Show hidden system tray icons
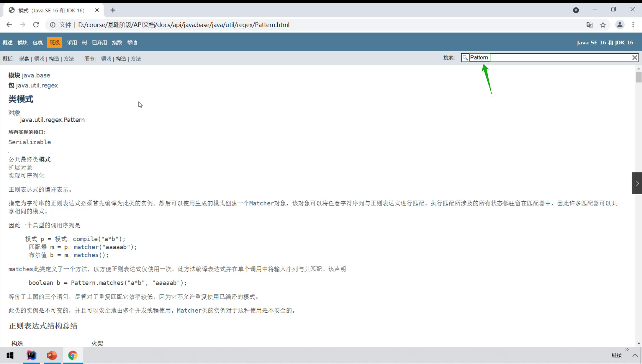The image size is (642, 364). [635, 355]
